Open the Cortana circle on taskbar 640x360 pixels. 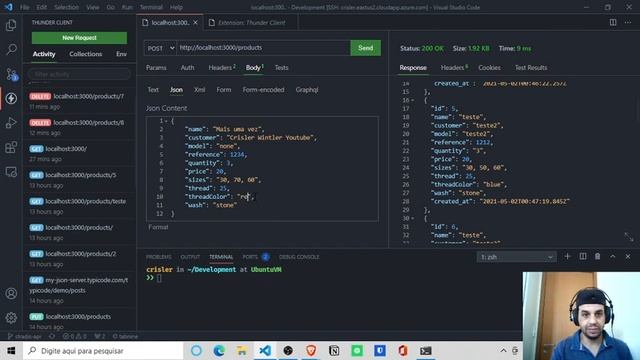pos(196,350)
